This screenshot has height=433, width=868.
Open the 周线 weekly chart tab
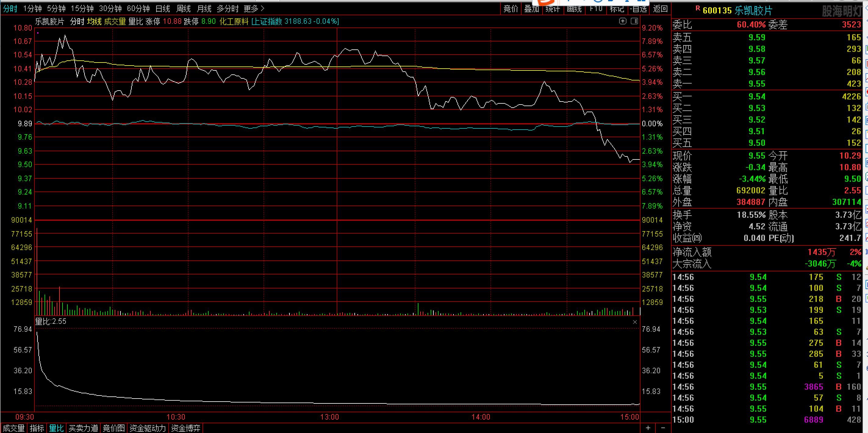pos(184,9)
